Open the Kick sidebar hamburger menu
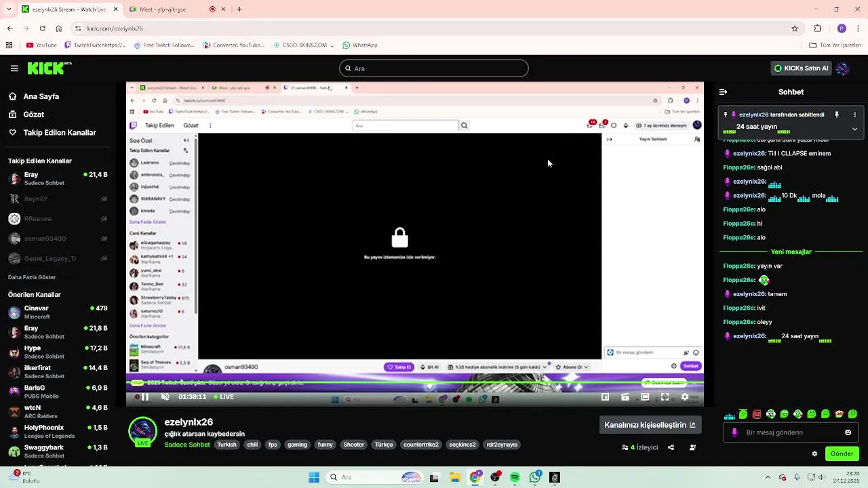Viewport: 868px width, 488px height. pyautogui.click(x=14, y=68)
